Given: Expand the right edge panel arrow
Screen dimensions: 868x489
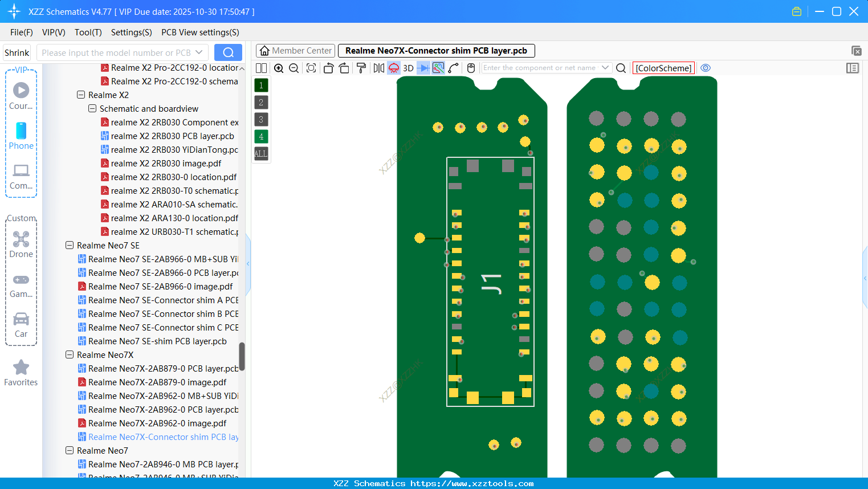Looking at the screenshot, I should [865, 278].
